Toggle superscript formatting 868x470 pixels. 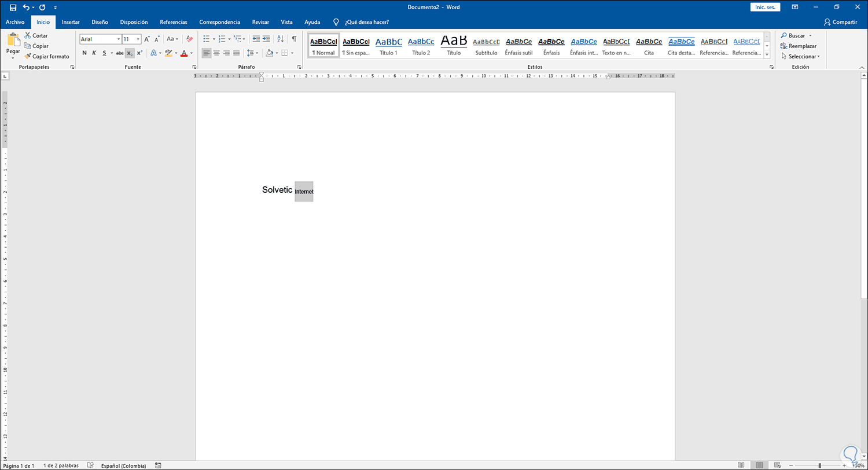point(139,53)
